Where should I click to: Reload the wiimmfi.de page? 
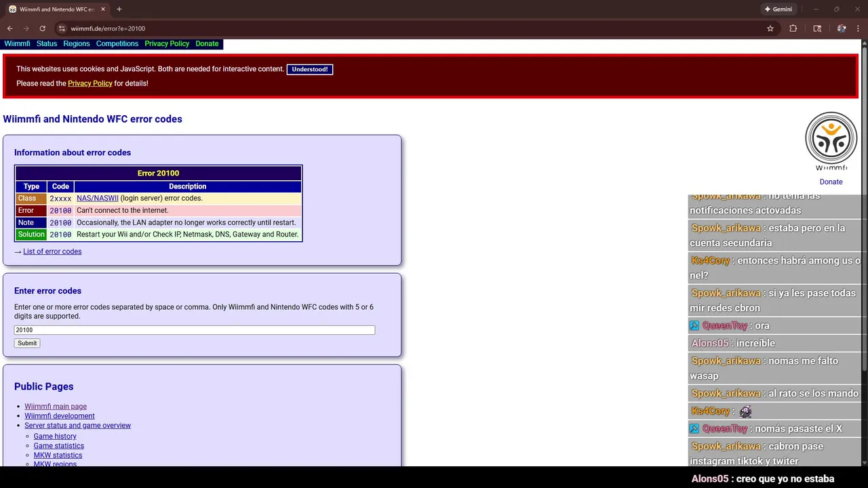[42, 28]
